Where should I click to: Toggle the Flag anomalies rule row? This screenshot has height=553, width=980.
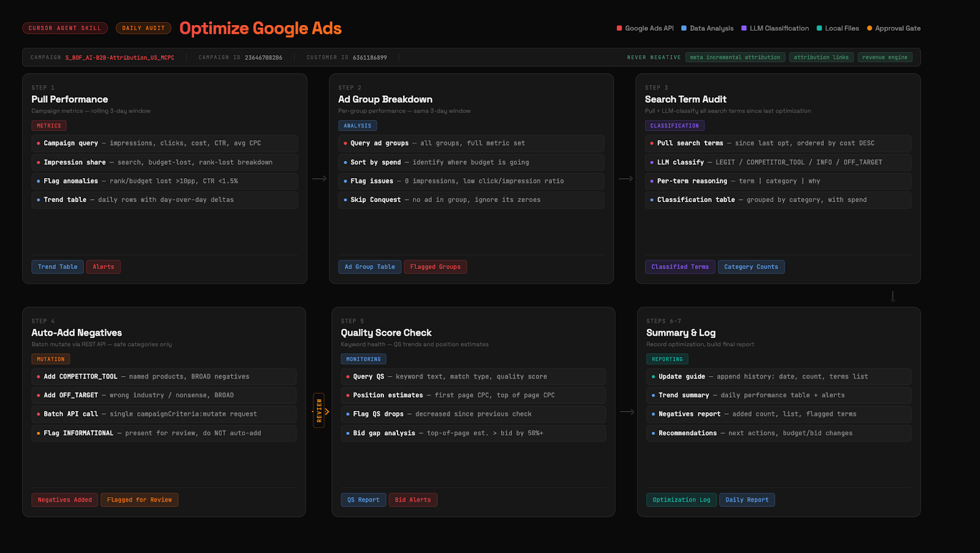[x=164, y=181]
